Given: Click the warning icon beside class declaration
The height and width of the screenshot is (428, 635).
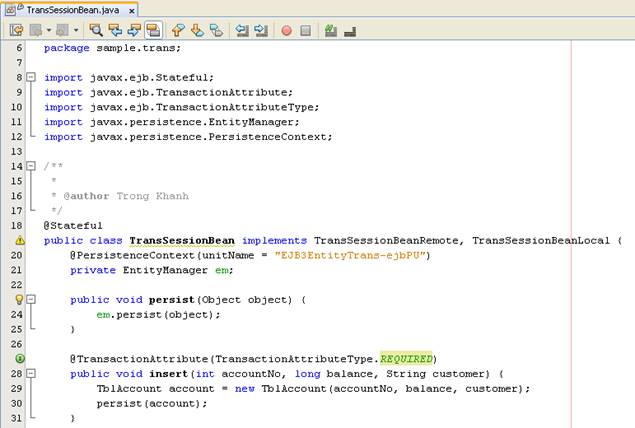Looking at the screenshot, I should pyautogui.click(x=19, y=241).
